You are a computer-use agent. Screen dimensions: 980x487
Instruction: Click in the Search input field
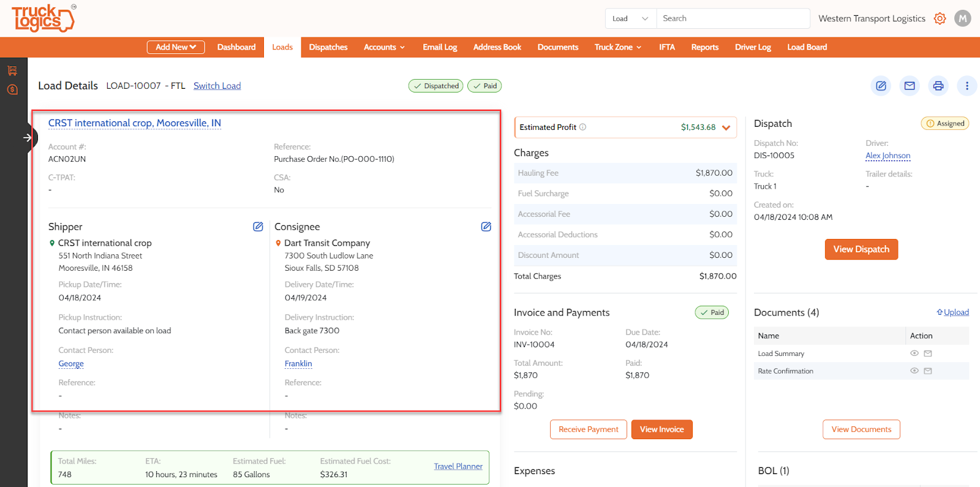click(733, 18)
